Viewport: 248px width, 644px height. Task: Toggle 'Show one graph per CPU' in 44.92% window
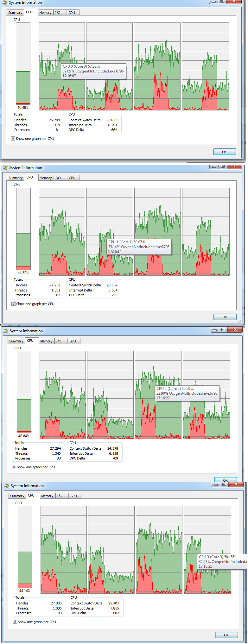click(13, 304)
